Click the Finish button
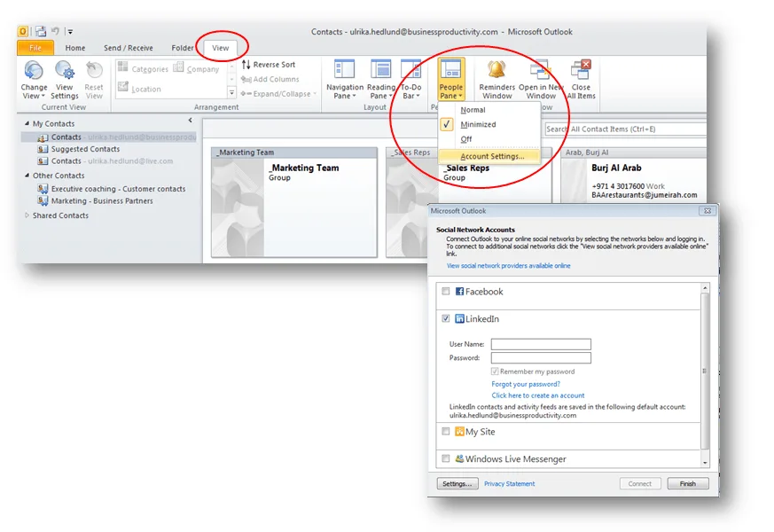The image size is (774, 532). pyautogui.click(x=688, y=483)
